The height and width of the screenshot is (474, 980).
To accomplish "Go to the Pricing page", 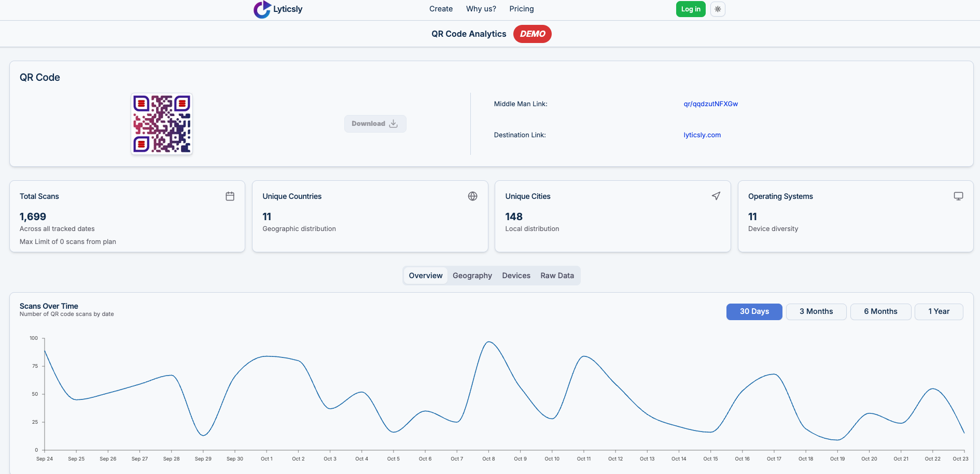I will click(522, 9).
